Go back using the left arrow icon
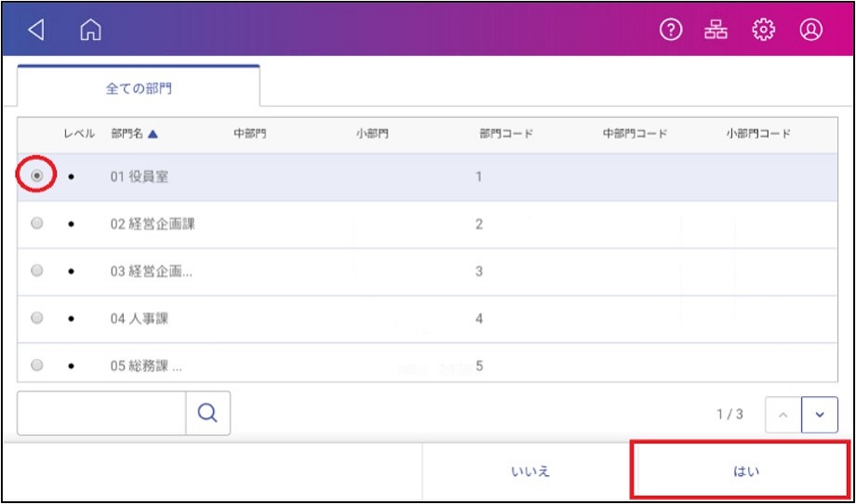 (x=36, y=31)
